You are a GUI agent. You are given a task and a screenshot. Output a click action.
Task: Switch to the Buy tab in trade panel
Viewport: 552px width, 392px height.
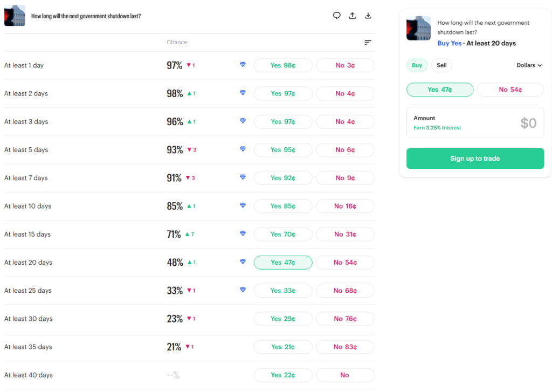click(417, 65)
